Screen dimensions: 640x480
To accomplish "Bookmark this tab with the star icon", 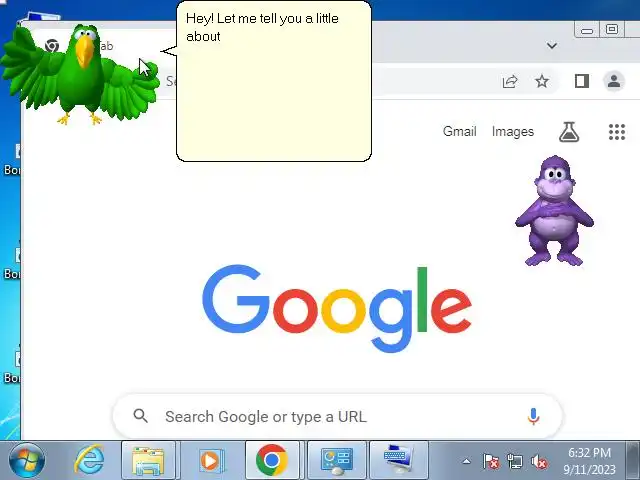I will pyautogui.click(x=542, y=81).
